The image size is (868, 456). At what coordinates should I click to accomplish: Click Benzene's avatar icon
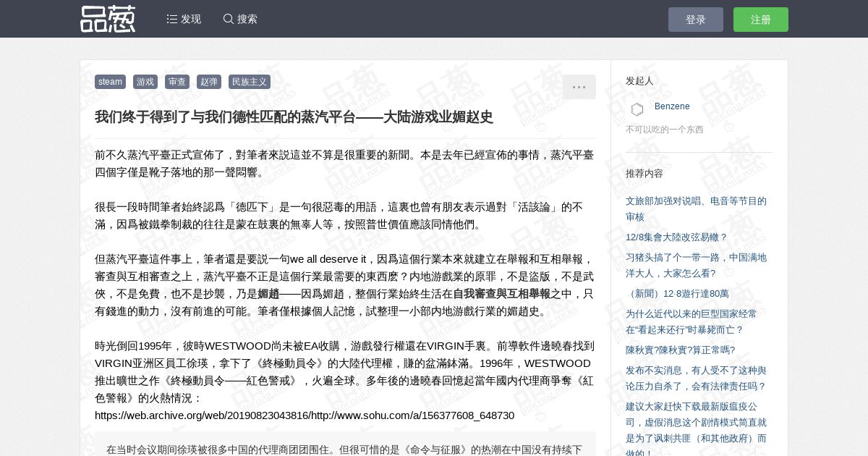pos(637,109)
